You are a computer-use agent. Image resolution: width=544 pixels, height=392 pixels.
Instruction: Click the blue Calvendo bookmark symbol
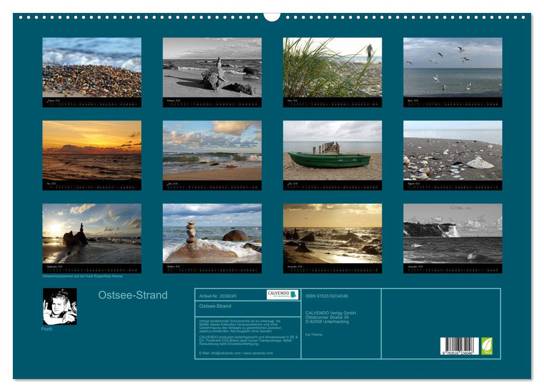294,295
